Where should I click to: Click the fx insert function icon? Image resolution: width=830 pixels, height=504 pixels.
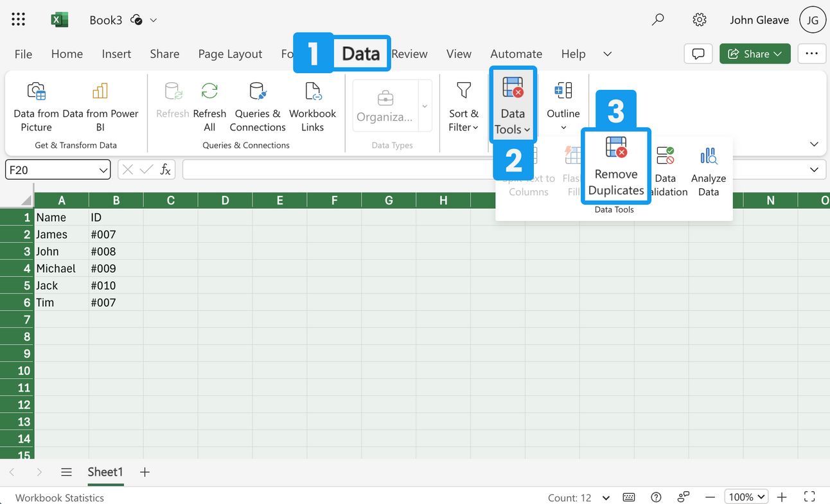[166, 169]
